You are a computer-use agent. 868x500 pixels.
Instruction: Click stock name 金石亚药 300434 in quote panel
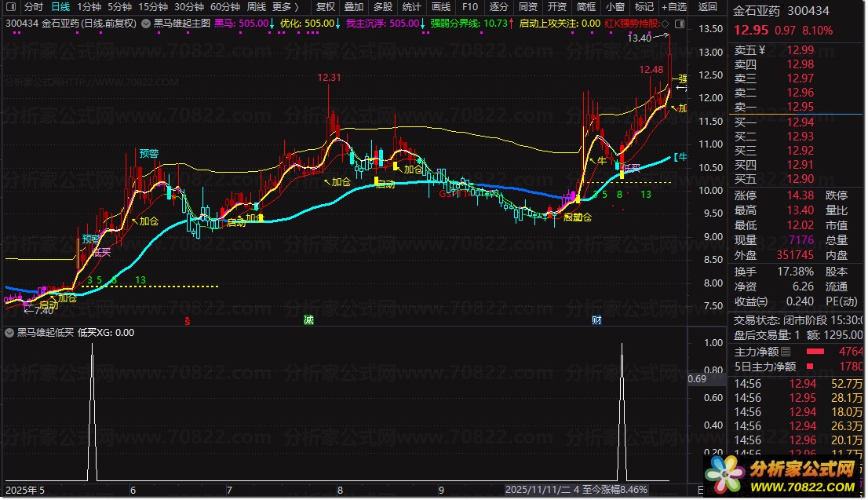click(781, 10)
